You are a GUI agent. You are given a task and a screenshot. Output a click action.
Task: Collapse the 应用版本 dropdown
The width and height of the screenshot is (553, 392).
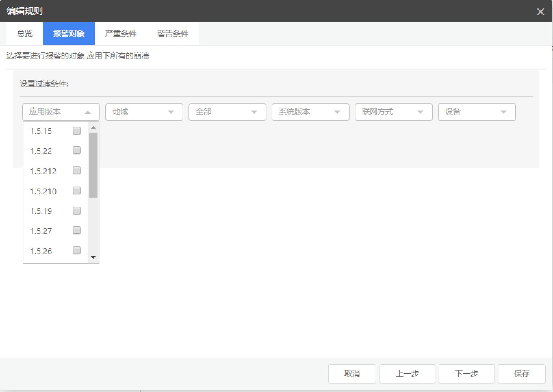pos(61,112)
